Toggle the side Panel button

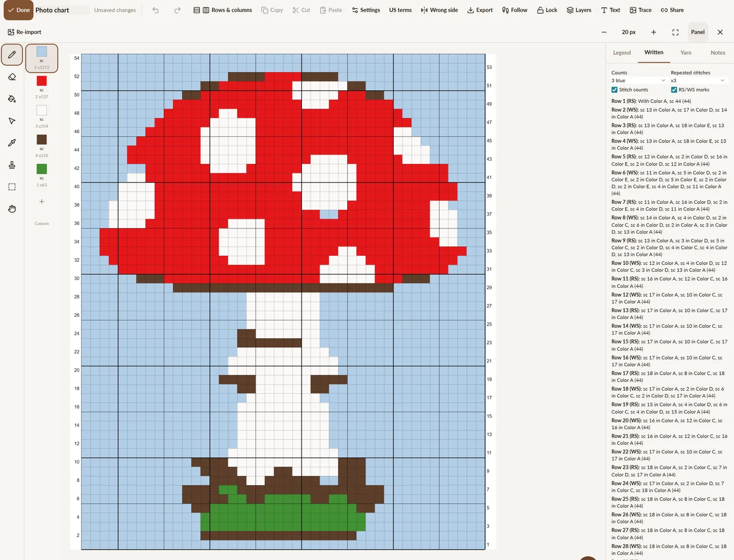[698, 32]
